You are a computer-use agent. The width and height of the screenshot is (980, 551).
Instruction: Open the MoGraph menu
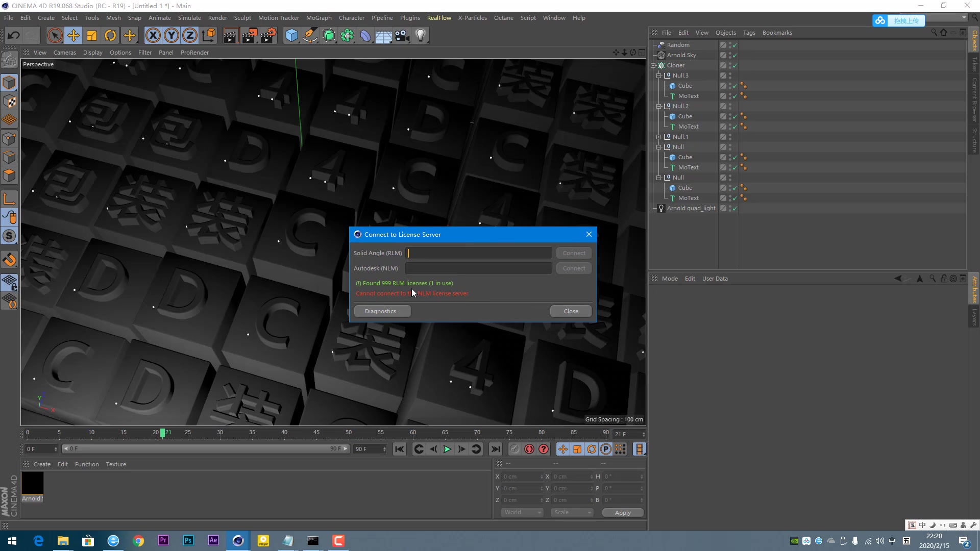(x=319, y=17)
